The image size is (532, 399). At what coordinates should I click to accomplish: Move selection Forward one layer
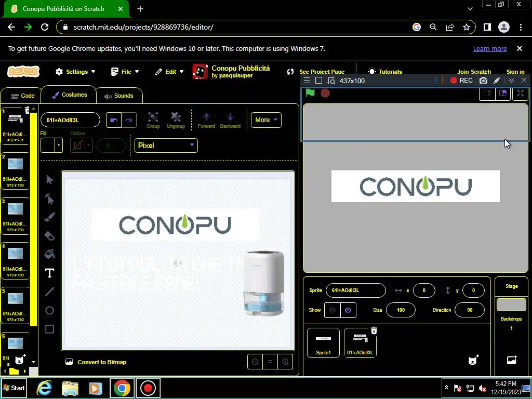(x=206, y=120)
